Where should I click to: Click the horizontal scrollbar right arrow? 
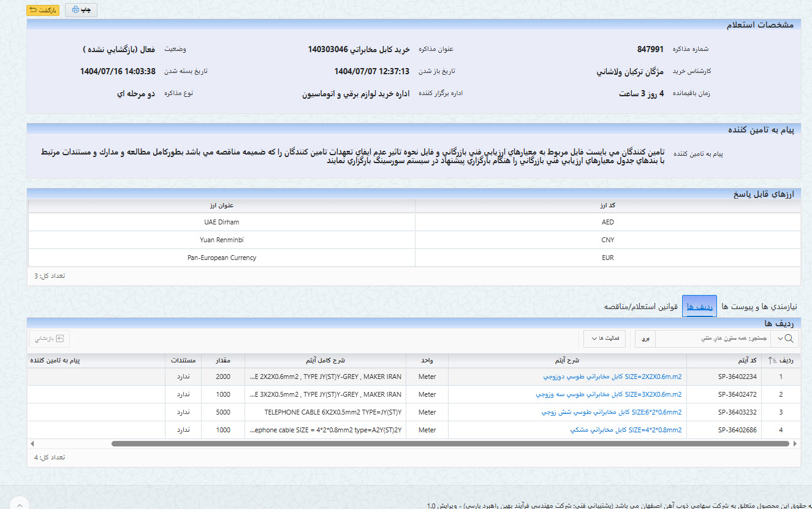795,443
